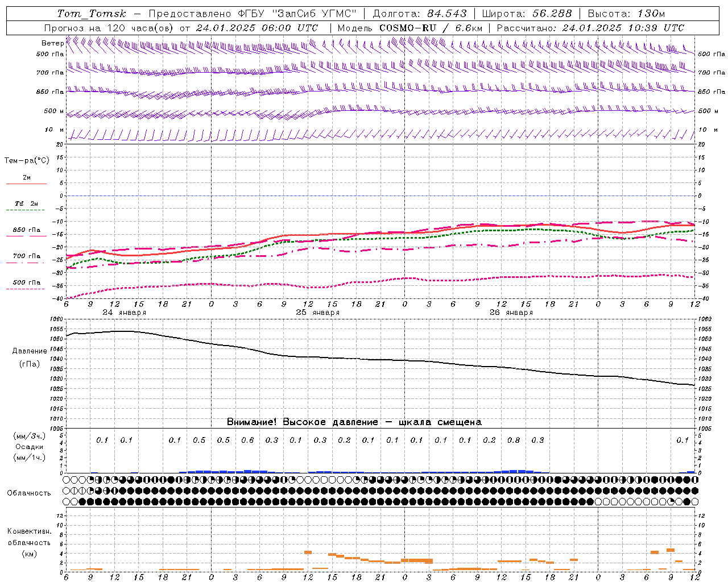Click the 'Давление' pressure panel label
This screenshot has width=728, height=582.
point(30,351)
